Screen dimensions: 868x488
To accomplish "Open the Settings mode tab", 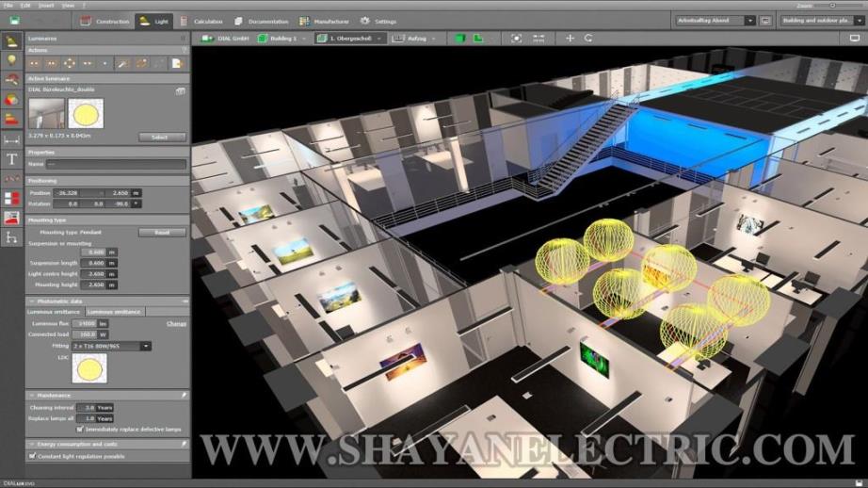I will click(378, 21).
